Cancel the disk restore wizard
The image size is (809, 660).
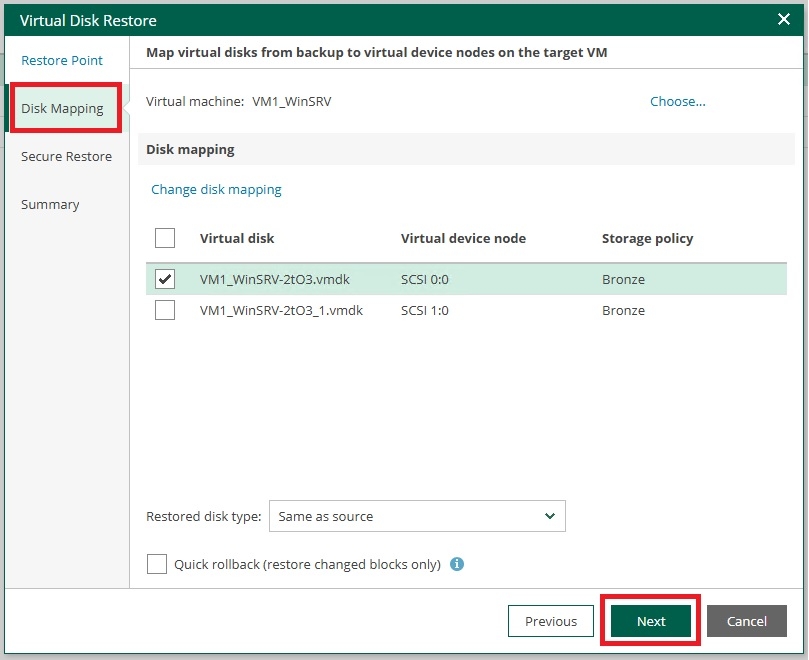point(747,621)
